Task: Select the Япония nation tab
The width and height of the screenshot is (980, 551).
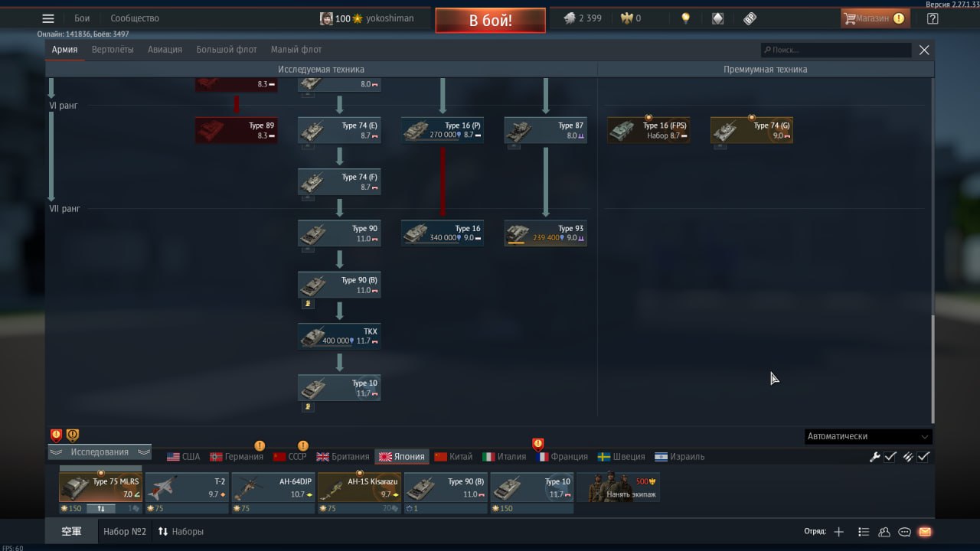Action: 402,457
